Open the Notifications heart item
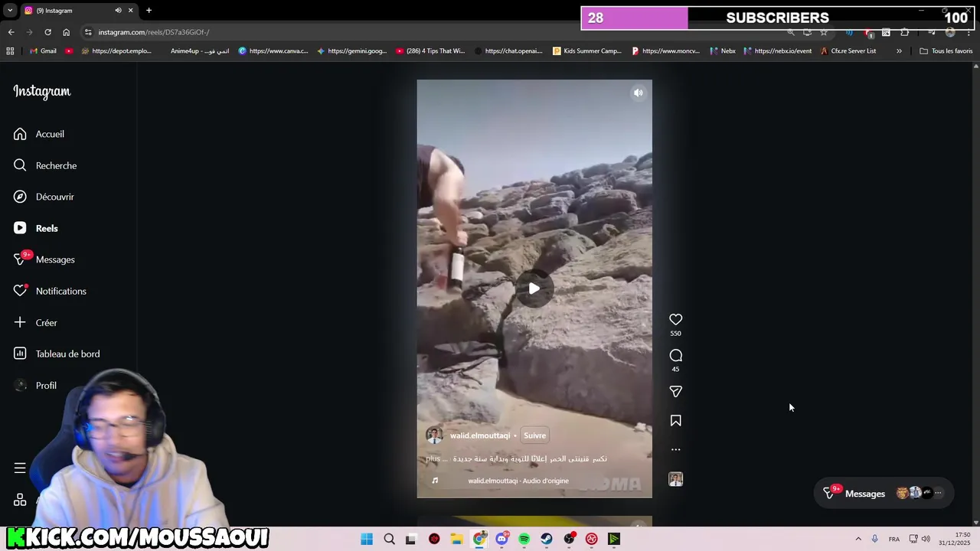 pyautogui.click(x=50, y=291)
